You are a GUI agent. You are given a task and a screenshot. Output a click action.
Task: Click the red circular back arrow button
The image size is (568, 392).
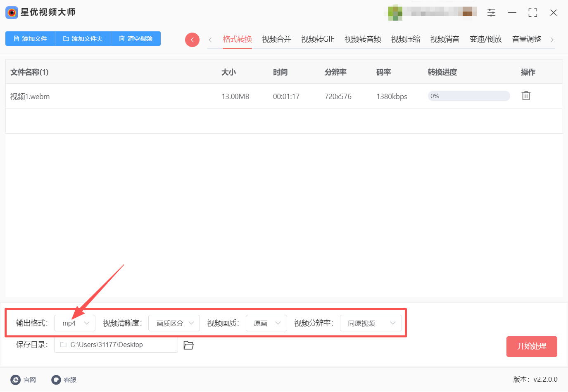pos(192,40)
